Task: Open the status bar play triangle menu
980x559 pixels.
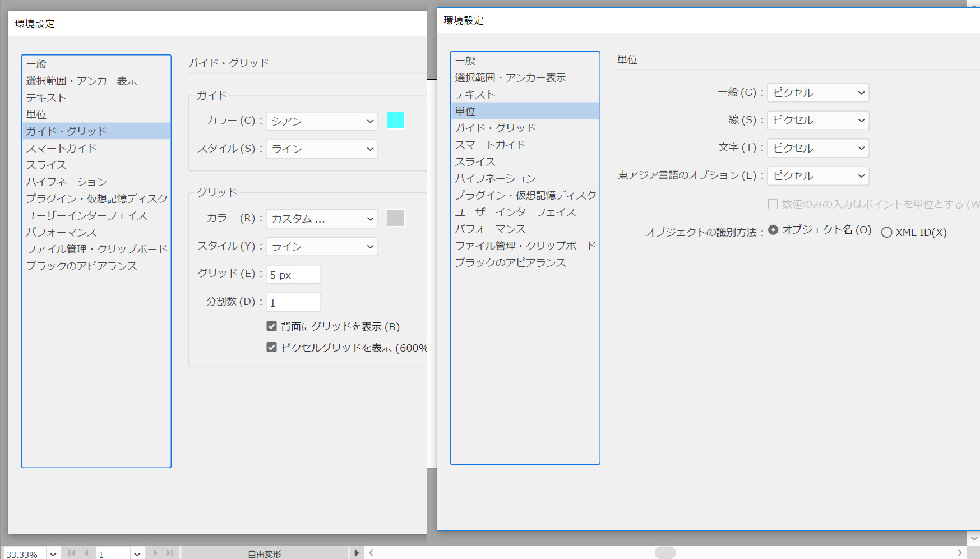Action: 356,553
